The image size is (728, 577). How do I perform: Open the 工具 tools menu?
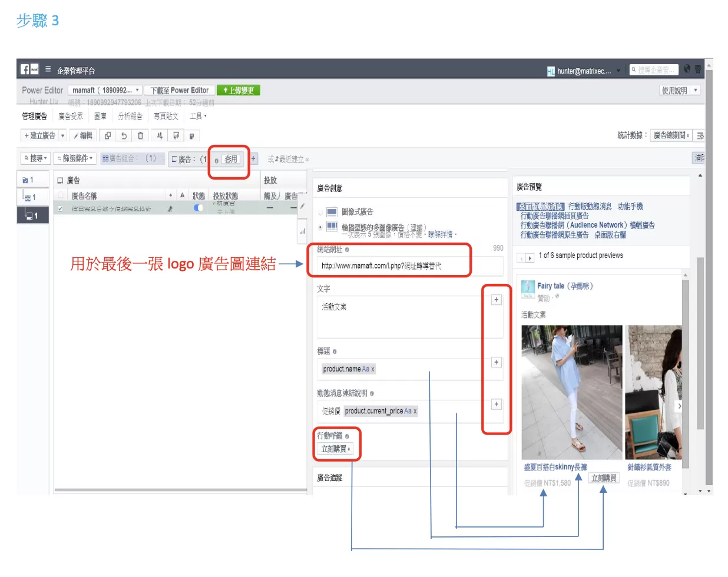[x=198, y=116]
